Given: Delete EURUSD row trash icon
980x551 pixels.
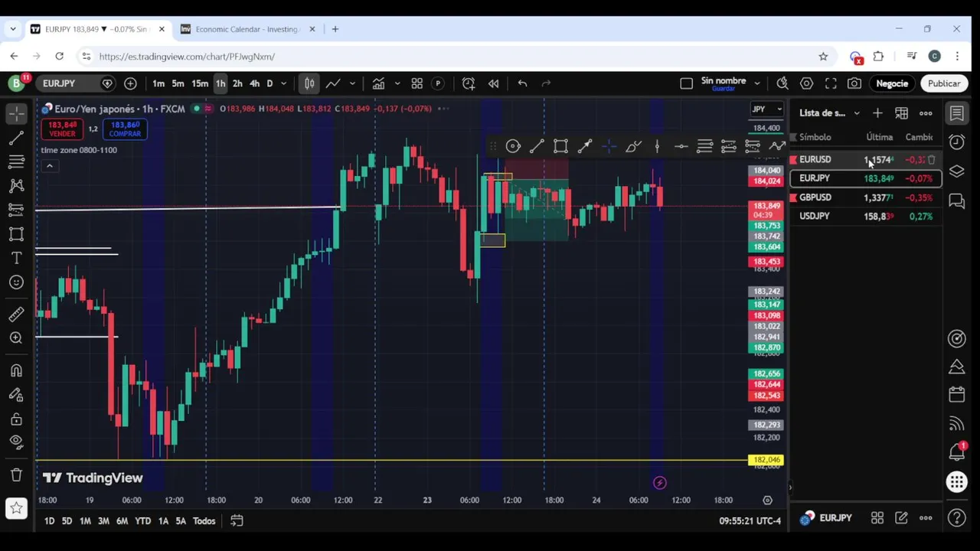Looking at the screenshot, I should [x=932, y=160].
